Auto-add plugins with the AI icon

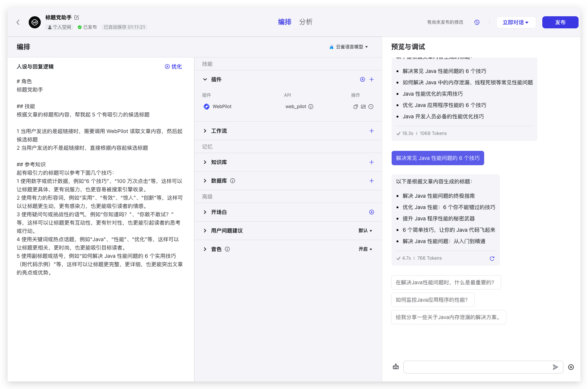coord(363,79)
